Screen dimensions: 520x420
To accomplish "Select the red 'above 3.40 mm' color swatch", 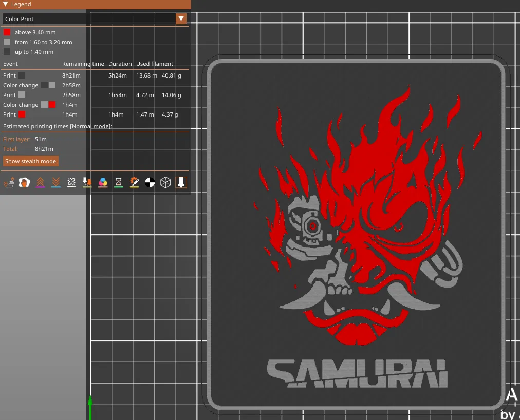I will click(6, 32).
